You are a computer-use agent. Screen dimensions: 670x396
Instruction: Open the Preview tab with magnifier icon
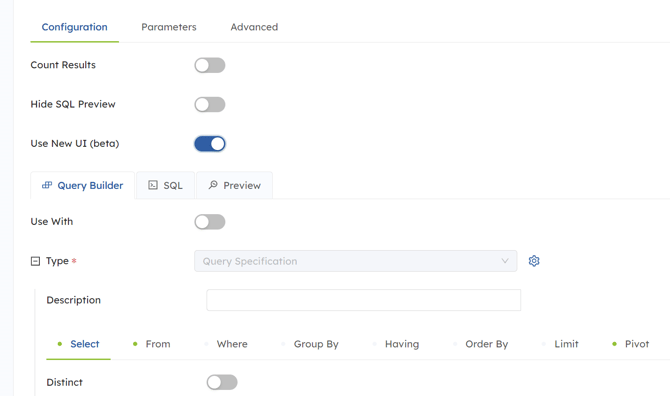click(234, 185)
